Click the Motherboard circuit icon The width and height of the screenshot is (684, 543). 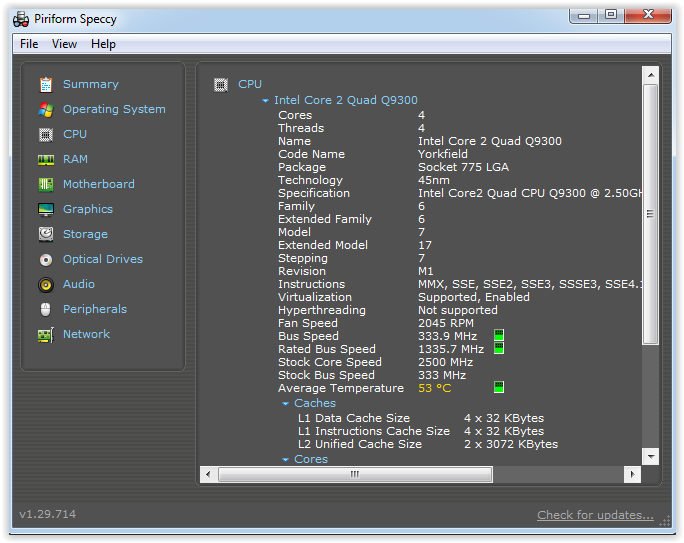point(46,184)
